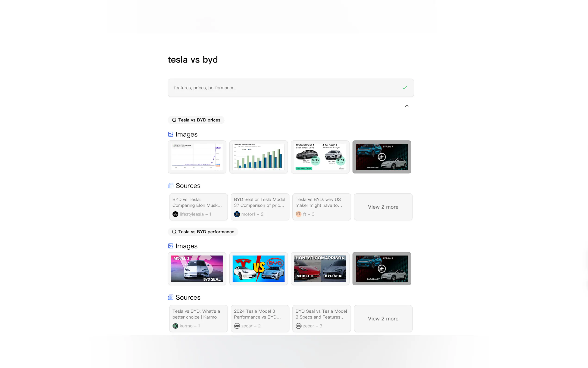The width and height of the screenshot is (588, 368).
Task: Open the Karmo Tesla vs BYD source card
Action: (198, 318)
